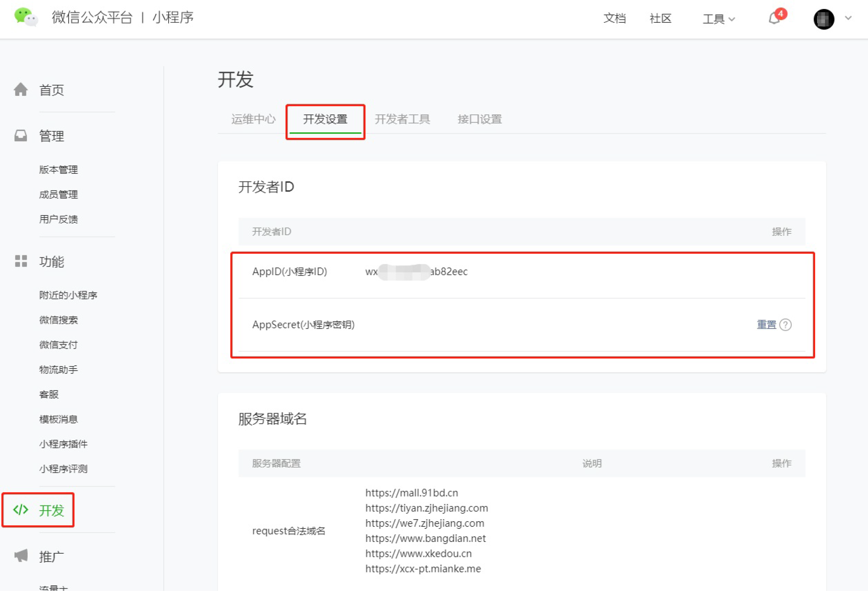The height and width of the screenshot is (591, 868).
Task: Open 微信搜索 in sidebar
Action: pyautogui.click(x=58, y=320)
